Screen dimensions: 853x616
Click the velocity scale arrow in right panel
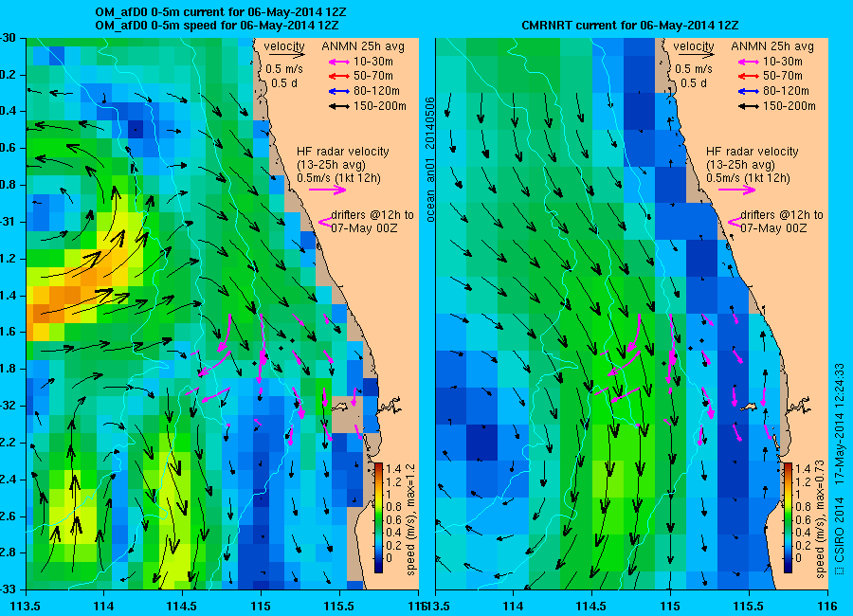click(696, 55)
